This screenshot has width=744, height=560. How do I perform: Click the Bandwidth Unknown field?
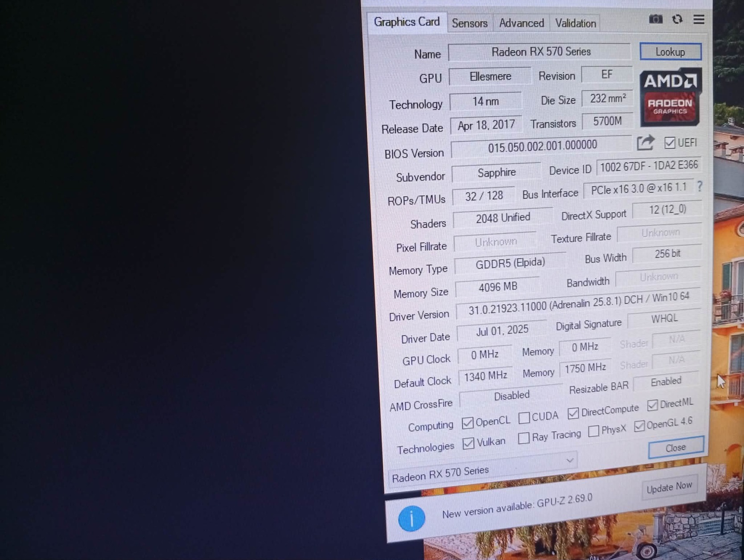[658, 277]
